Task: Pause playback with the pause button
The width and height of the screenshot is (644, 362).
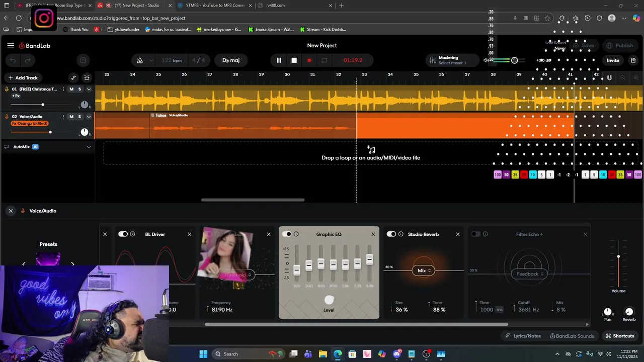Action: (x=279, y=60)
